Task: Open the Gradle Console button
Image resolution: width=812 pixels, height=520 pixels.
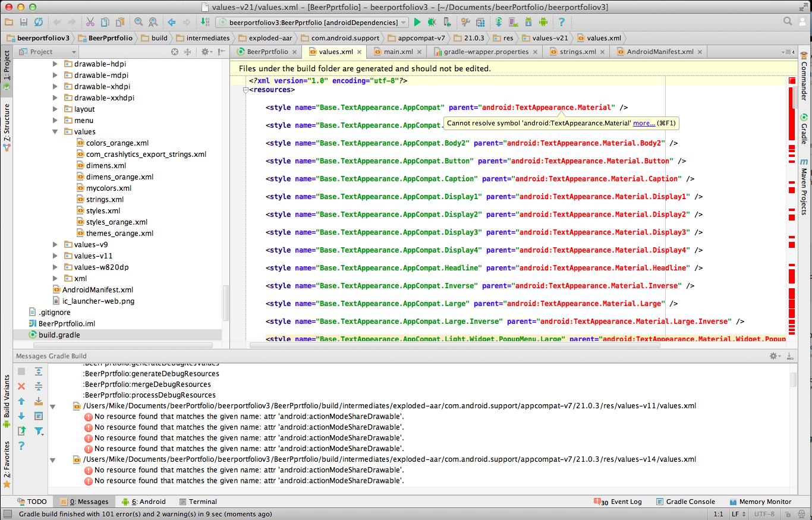Action: point(685,502)
